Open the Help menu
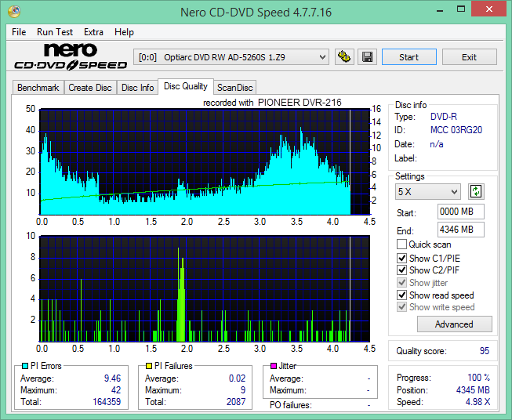Viewport: 512px width, 420px height. click(x=124, y=32)
